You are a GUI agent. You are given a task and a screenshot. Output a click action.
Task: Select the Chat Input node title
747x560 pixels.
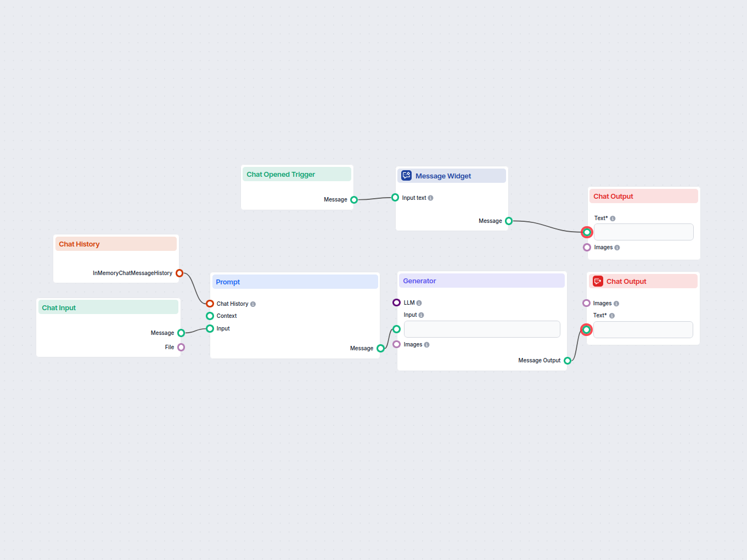click(59, 307)
